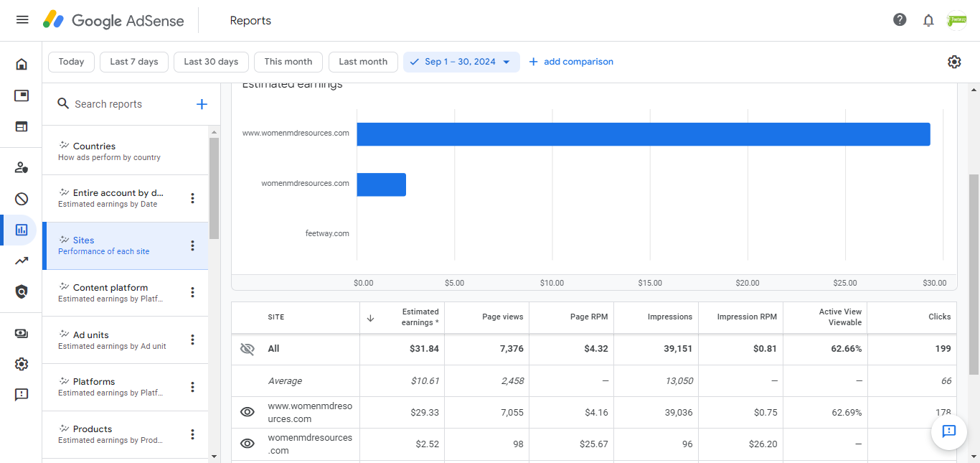The height and width of the screenshot is (463, 980).
Task: Select the This month range
Action: click(288, 62)
